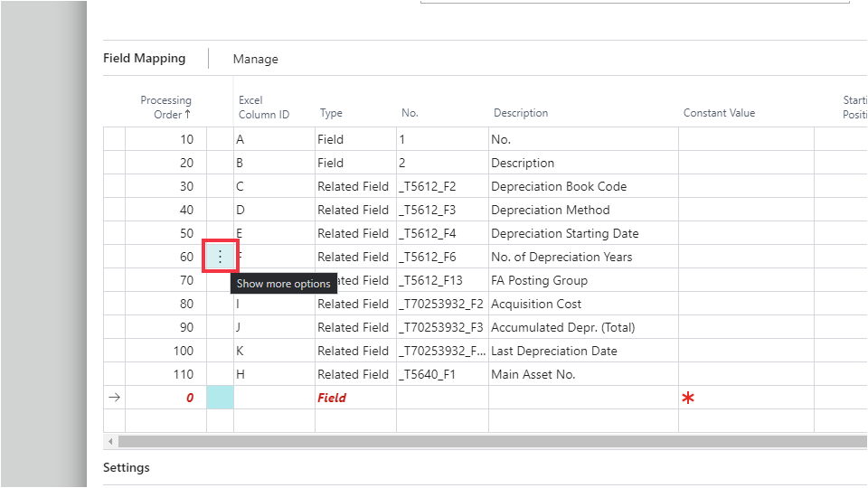Click the Type column header
Viewport: 868px width, 488px height.
(x=331, y=113)
